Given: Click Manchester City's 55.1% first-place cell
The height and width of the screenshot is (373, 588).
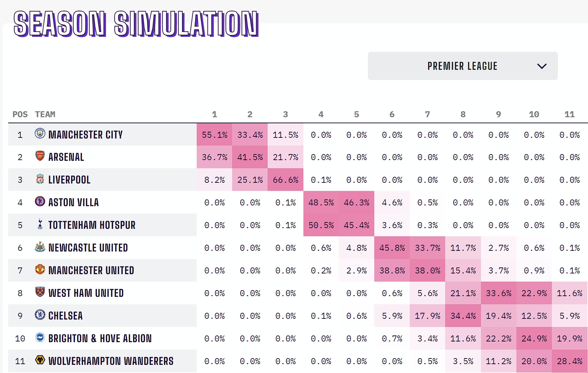Looking at the screenshot, I should point(214,135).
